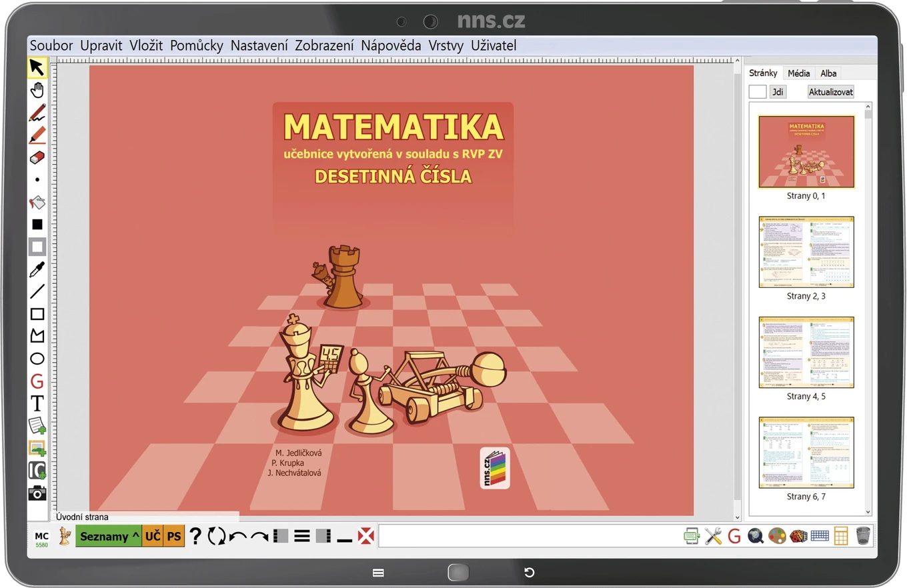Image resolution: width=907 pixels, height=588 pixels.
Task: Choose the text T tool
Action: point(37,403)
